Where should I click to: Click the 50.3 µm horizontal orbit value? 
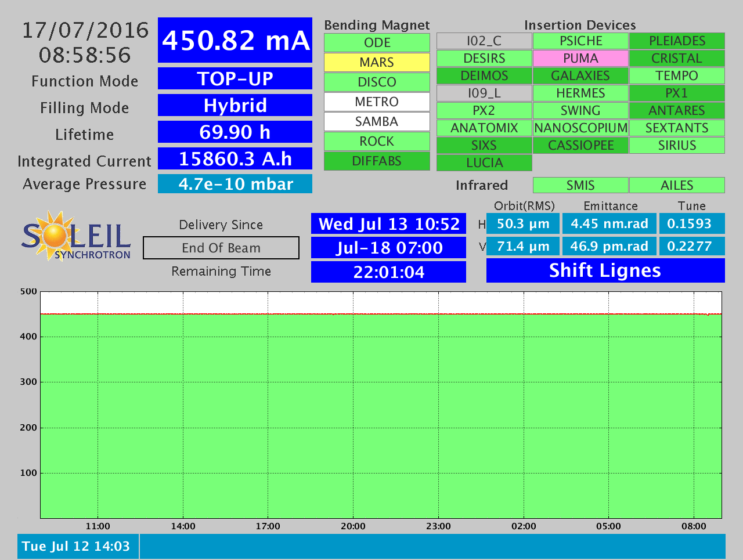click(523, 223)
